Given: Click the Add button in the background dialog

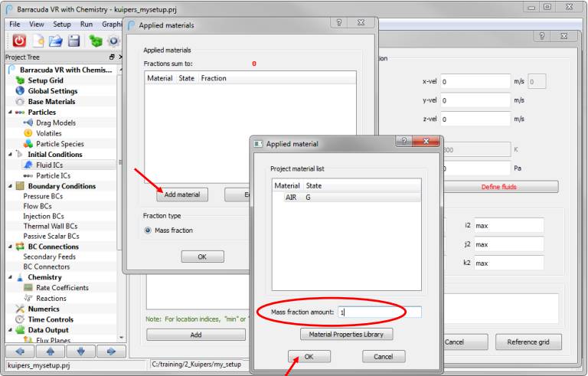Looking at the screenshot, I should coord(196,335).
